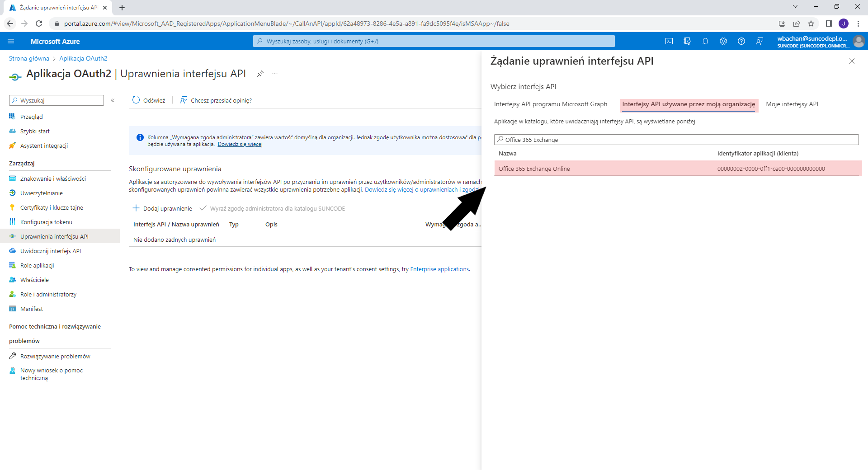
Task: Click the Typ column header
Action: pos(234,224)
